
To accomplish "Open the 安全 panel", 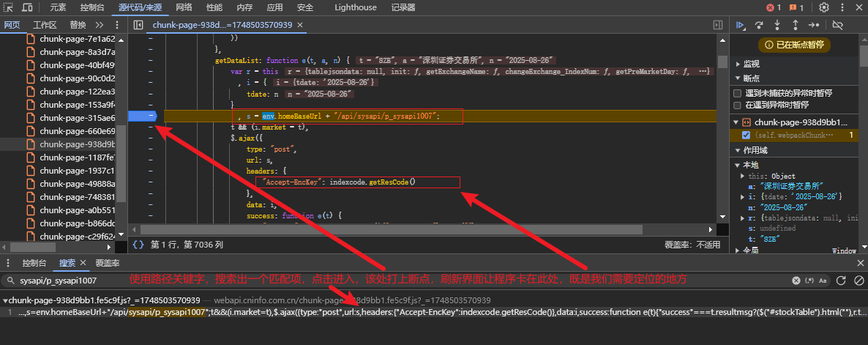I will tap(305, 8).
